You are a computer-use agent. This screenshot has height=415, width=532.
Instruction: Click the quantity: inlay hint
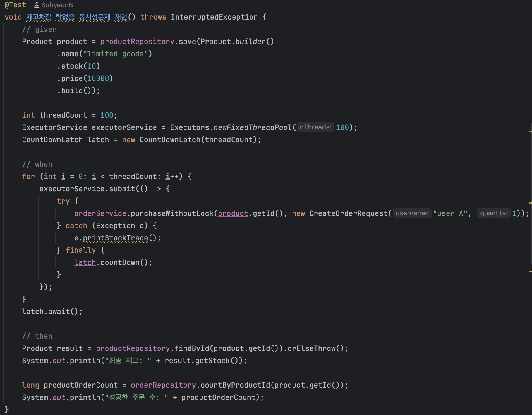(x=493, y=213)
